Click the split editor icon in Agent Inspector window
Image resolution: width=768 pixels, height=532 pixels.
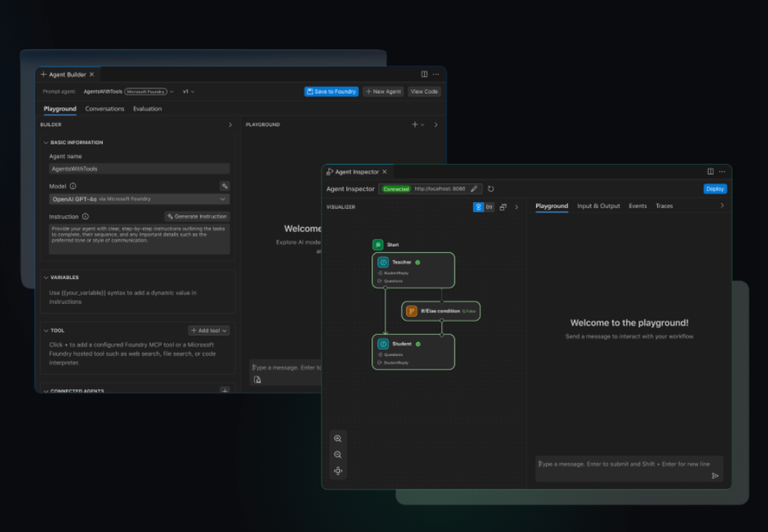click(710, 171)
